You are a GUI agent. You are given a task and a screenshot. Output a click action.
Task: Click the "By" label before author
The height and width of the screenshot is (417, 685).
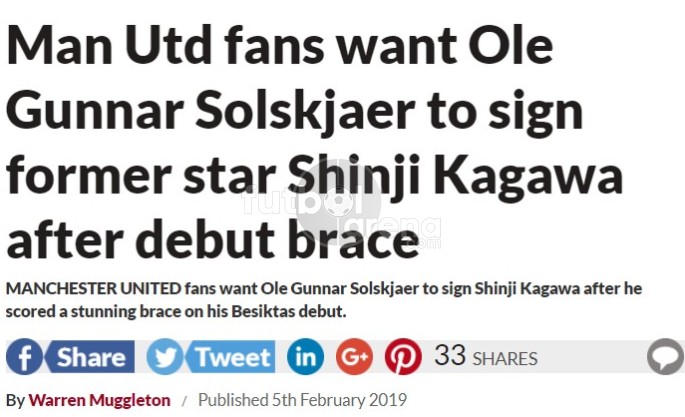[x=15, y=400]
